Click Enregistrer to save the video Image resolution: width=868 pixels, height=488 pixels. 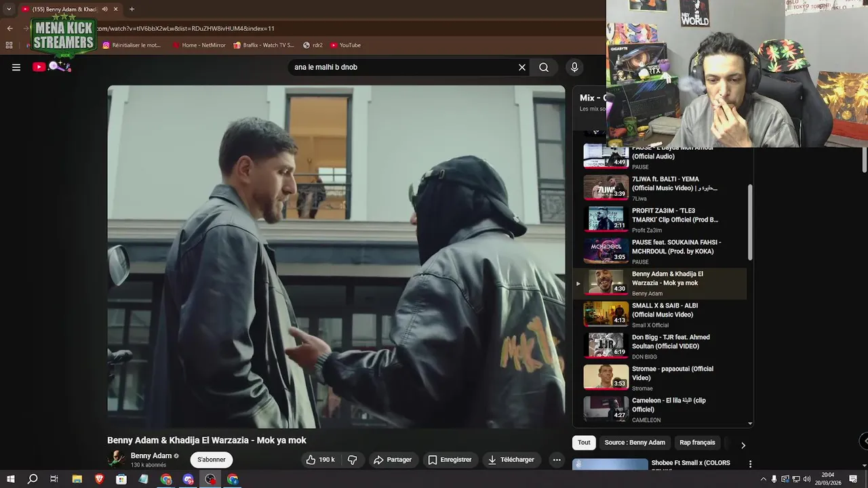pos(450,460)
